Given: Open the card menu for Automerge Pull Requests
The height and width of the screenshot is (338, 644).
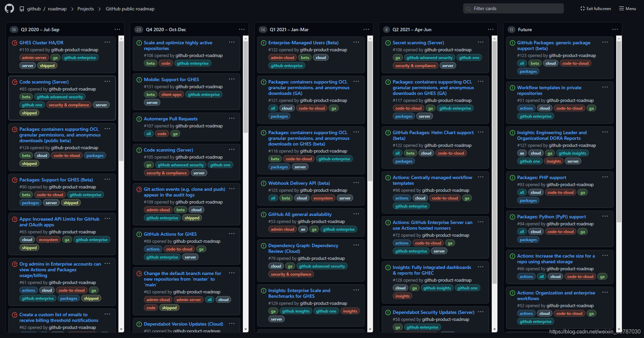Looking at the screenshot, I should pos(232,118).
